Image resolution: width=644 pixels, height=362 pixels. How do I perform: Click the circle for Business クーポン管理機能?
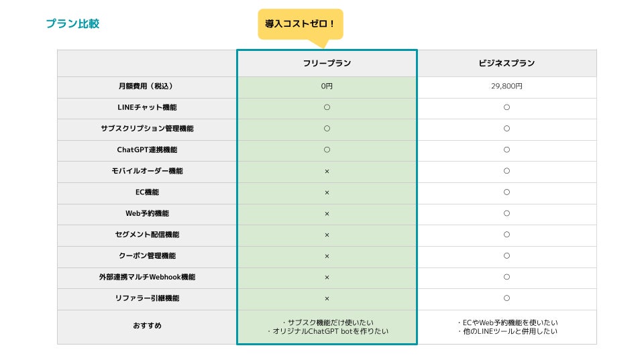tap(506, 255)
